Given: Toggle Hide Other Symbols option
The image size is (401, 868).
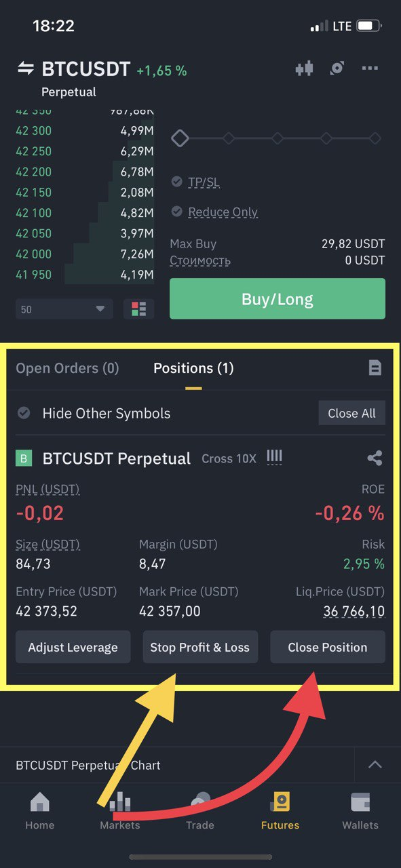Looking at the screenshot, I should 24,413.
